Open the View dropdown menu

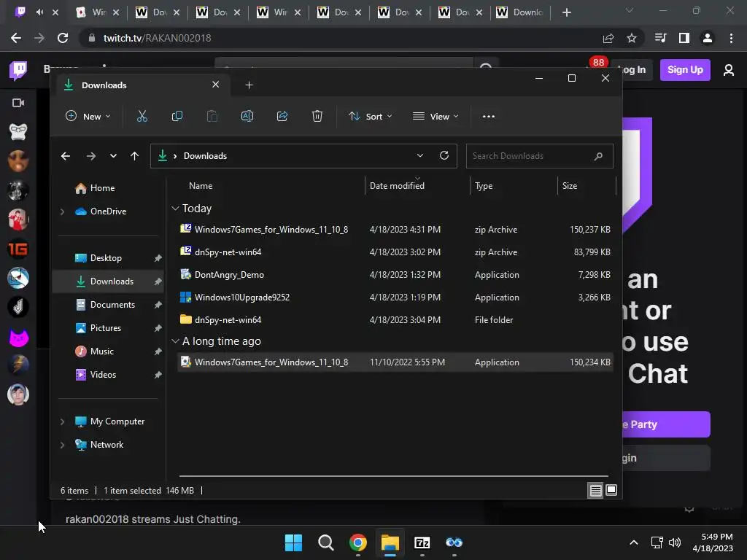pos(436,116)
